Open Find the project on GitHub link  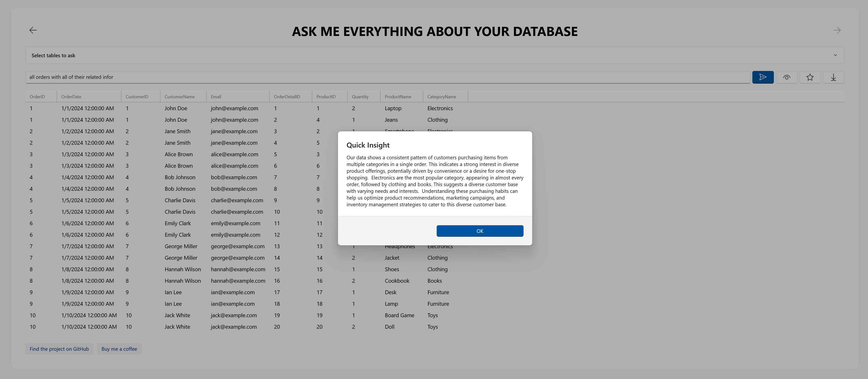click(59, 349)
